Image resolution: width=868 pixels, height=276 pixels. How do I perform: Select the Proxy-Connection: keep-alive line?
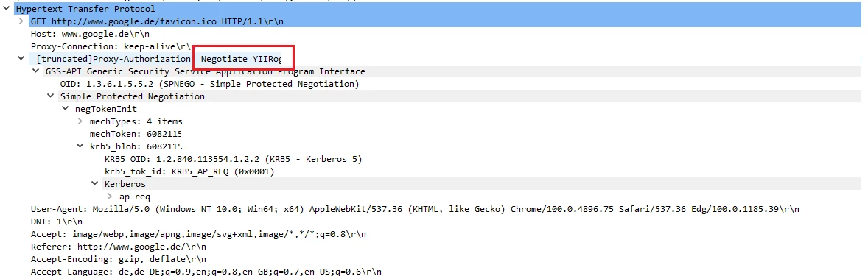pyautogui.click(x=113, y=46)
